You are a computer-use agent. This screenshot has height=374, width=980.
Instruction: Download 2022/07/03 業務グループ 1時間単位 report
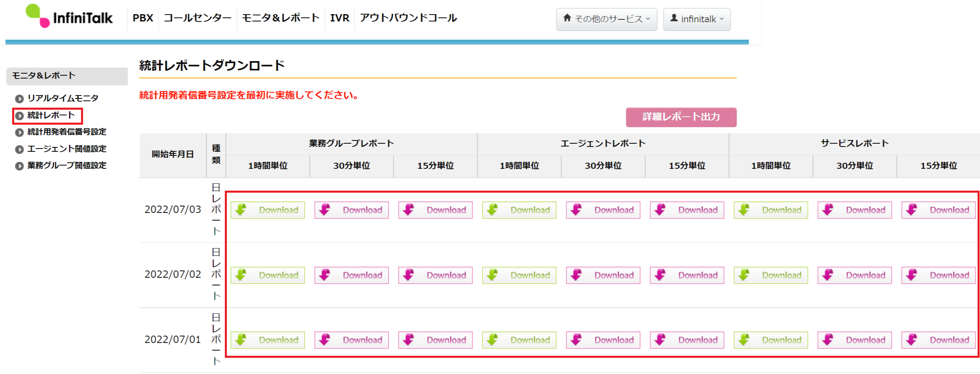pos(268,210)
